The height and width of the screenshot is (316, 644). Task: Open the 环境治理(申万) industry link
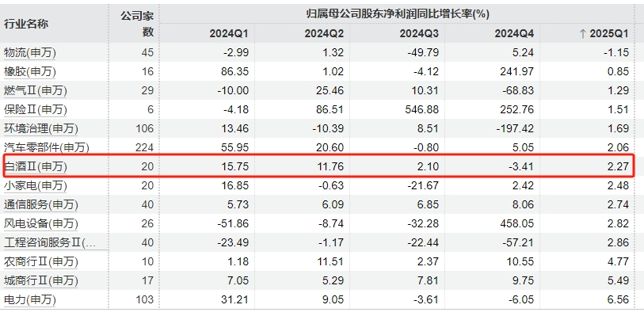[41, 128]
